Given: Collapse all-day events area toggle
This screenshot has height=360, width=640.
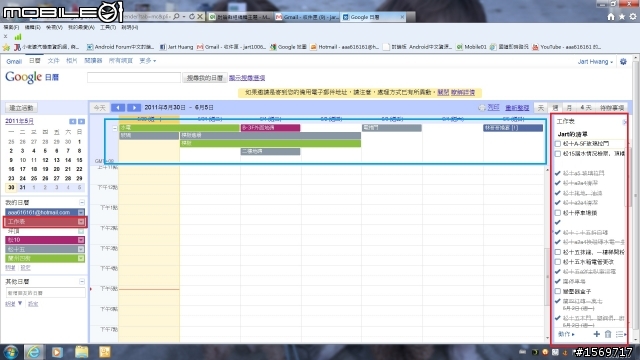Looking at the screenshot, I should [115, 128].
